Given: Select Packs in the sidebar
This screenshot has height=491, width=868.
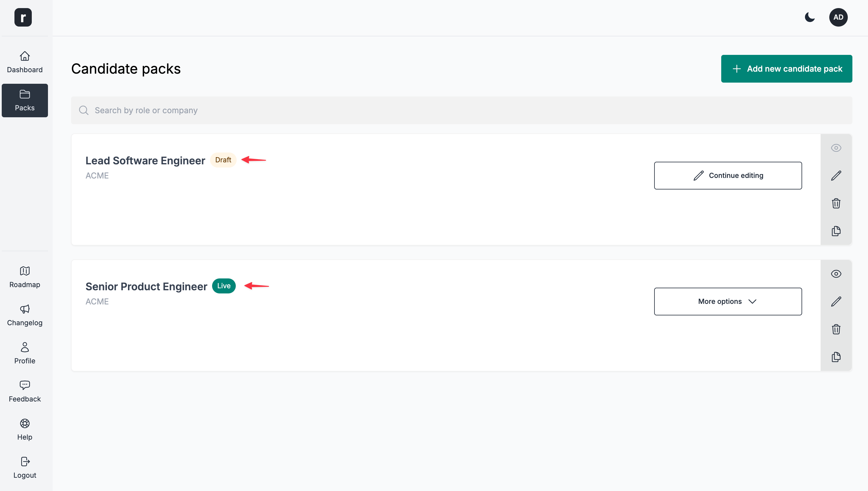Looking at the screenshot, I should point(25,100).
